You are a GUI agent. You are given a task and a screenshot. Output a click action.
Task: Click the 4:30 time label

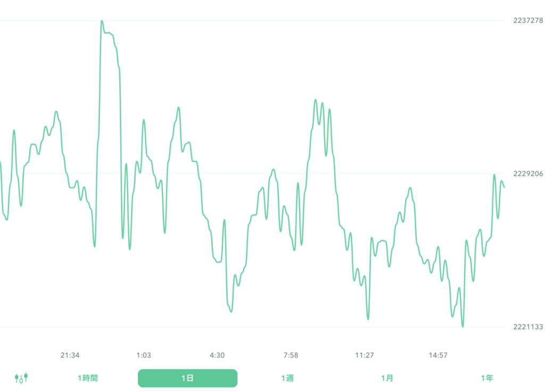[217, 355]
